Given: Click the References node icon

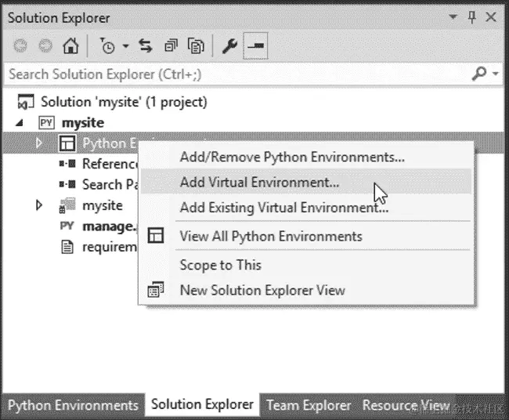Looking at the screenshot, I should pos(67,164).
